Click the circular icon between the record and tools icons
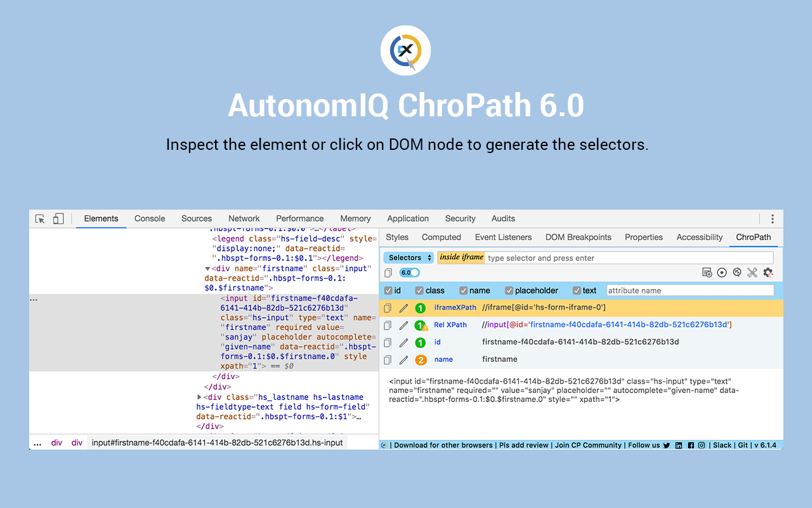The width and height of the screenshot is (812, 508). tap(737, 272)
